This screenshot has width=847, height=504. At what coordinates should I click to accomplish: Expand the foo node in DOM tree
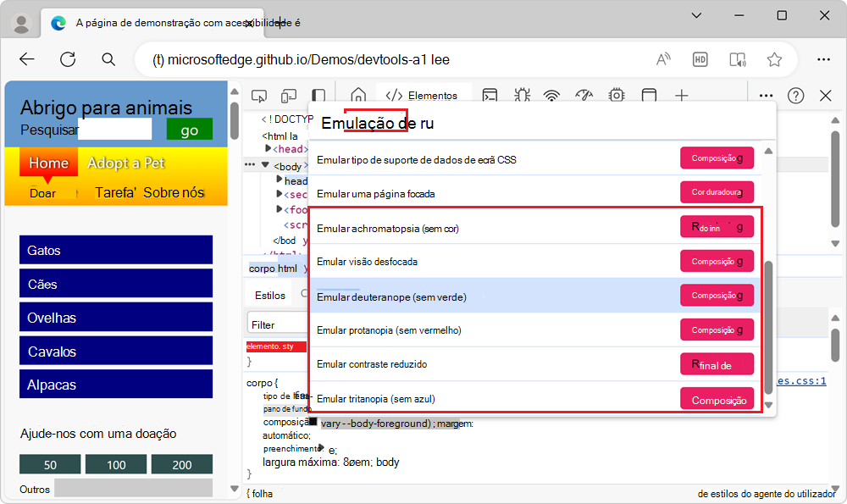pyautogui.click(x=280, y=208)
